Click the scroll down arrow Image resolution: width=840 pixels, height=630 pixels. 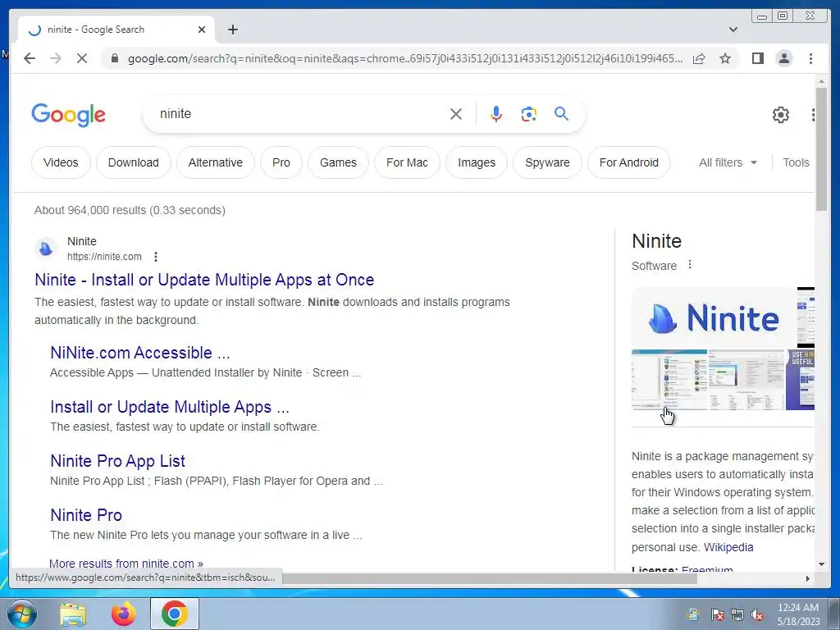(x=822, y=564)
